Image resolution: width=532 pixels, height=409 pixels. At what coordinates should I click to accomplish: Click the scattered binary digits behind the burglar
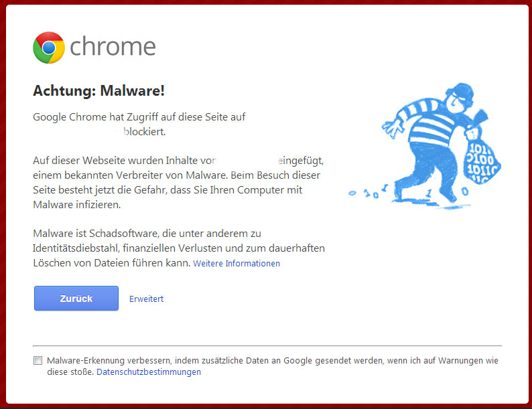coord(375,194)
